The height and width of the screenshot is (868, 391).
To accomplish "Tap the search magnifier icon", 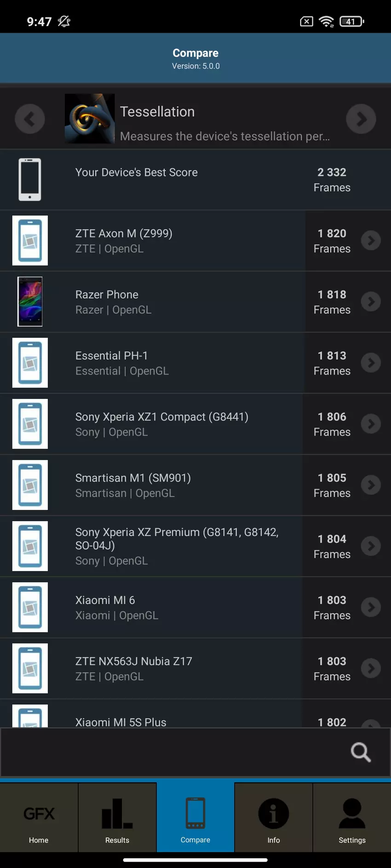I will pos(361,752).
